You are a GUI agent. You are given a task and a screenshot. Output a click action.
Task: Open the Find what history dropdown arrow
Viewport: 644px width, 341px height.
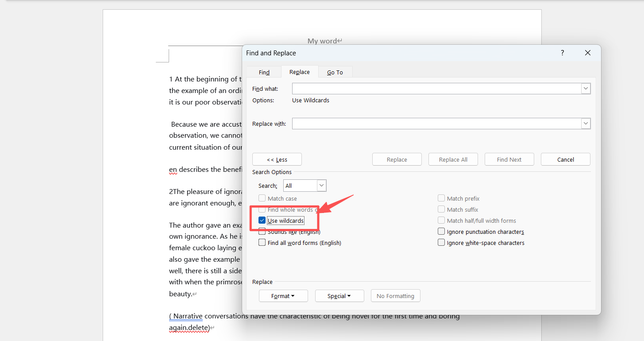click(x=586, y=89)
